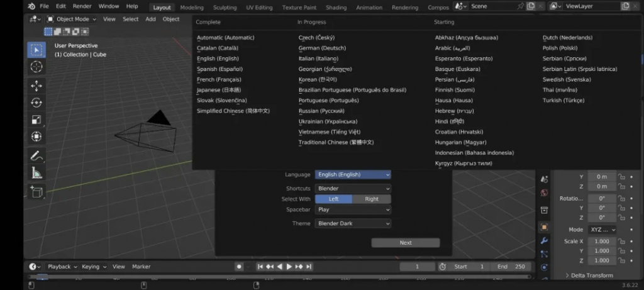Pick the Measure tool
The height and width of the screenshot is (290, 644).
[36, 172]
